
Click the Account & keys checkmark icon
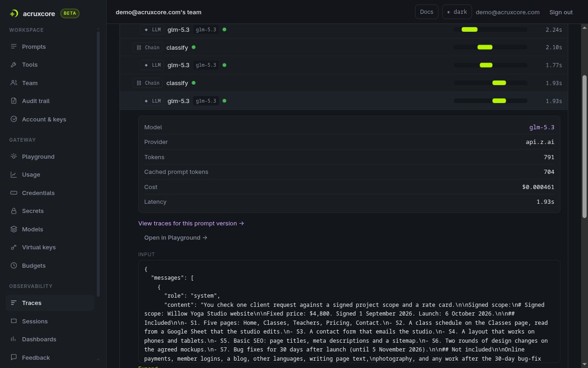(14, 119)
